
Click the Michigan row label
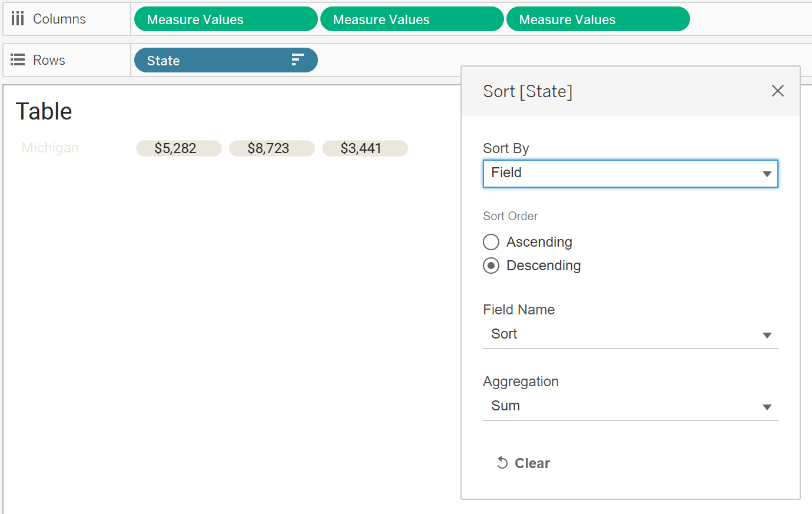tap(50, 148)
